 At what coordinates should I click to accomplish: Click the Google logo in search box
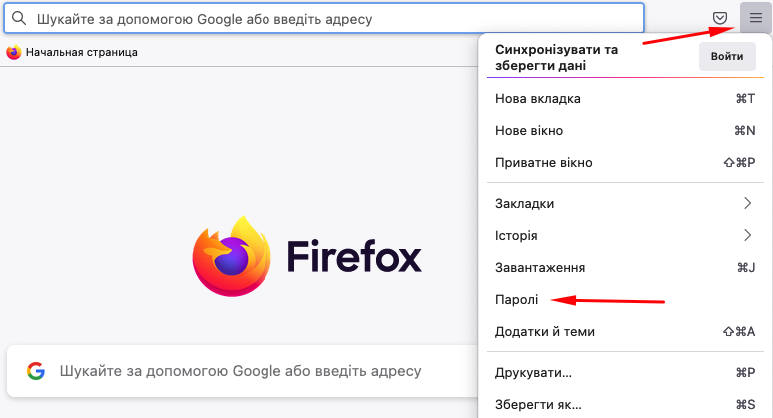click(x=36, y=371)
